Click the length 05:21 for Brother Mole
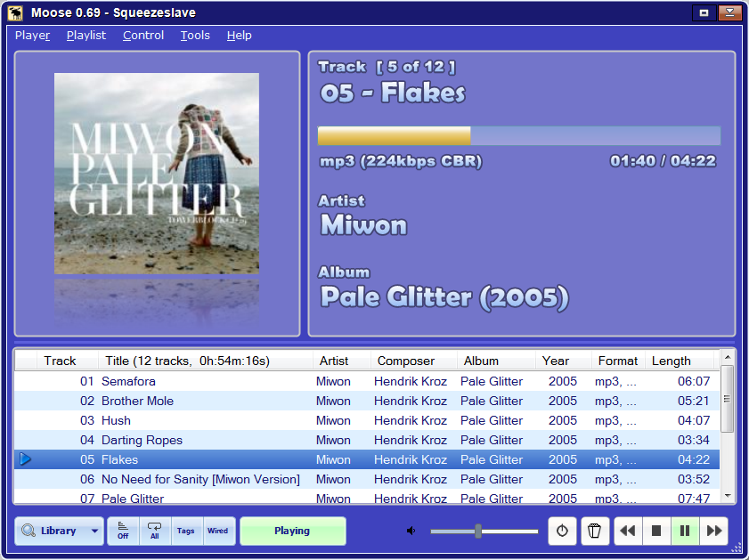 point(694,401)
